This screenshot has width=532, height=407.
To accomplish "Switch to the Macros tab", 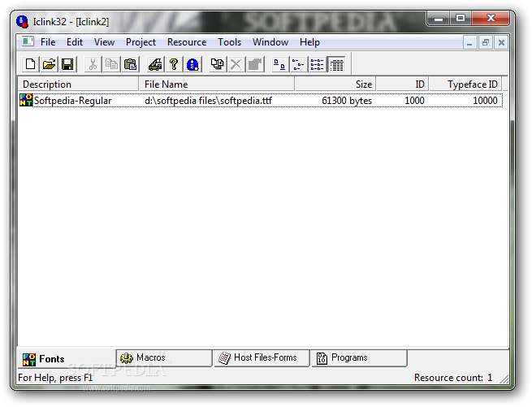I will point(164,357).
